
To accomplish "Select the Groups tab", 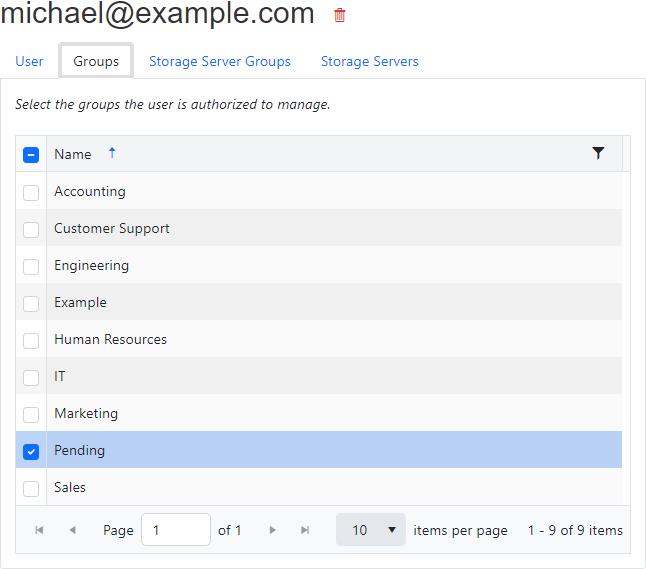I will point(96,61).
